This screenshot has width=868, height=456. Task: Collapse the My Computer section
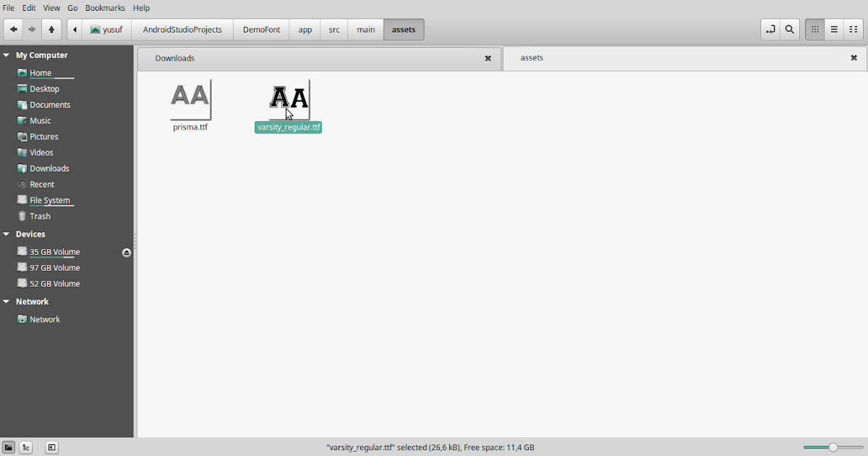7,55
